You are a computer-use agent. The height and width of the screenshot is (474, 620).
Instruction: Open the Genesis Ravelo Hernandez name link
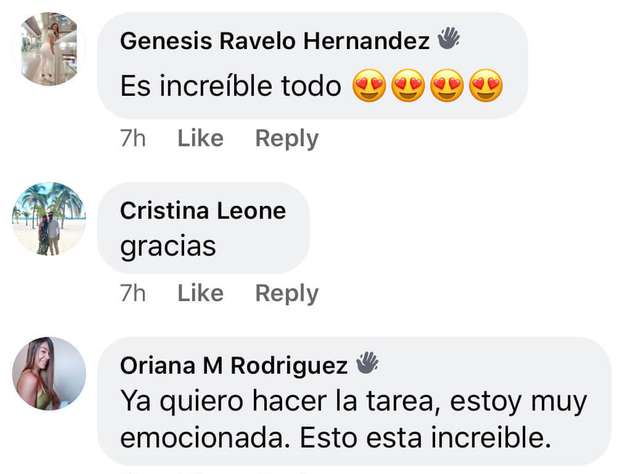tap(274, 41)
